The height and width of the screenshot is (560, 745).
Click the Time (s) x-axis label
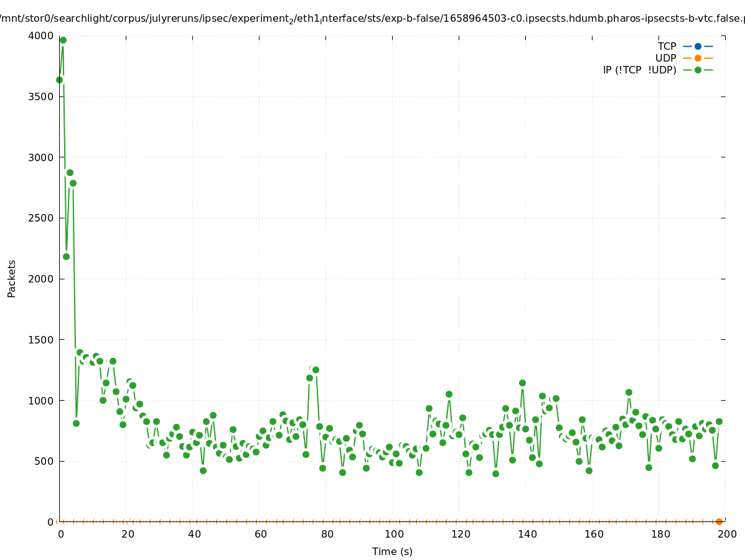[392, 551]
